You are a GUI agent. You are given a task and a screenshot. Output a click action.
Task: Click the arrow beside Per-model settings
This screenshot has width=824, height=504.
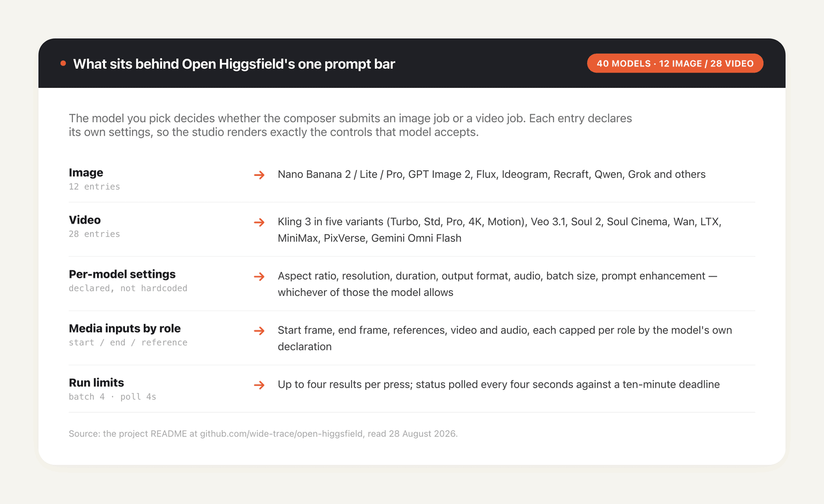pyautogui.click(x=259, y=276)
